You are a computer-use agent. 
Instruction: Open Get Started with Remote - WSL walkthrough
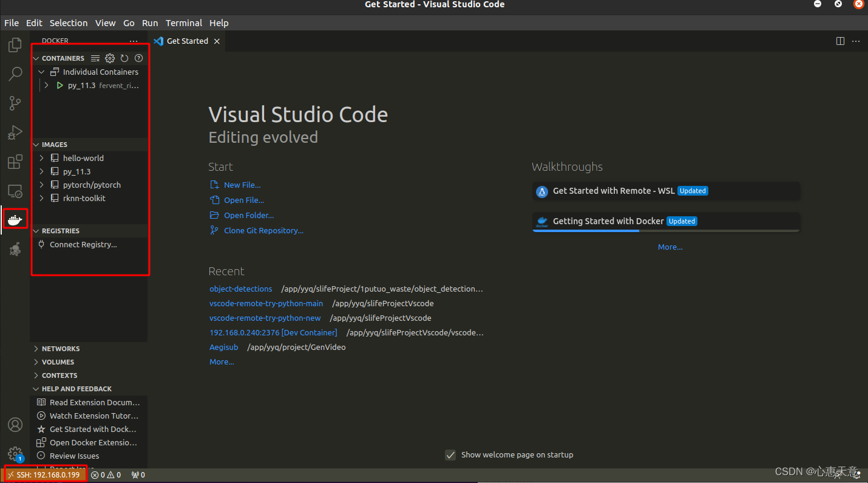(x=666, y=191)
